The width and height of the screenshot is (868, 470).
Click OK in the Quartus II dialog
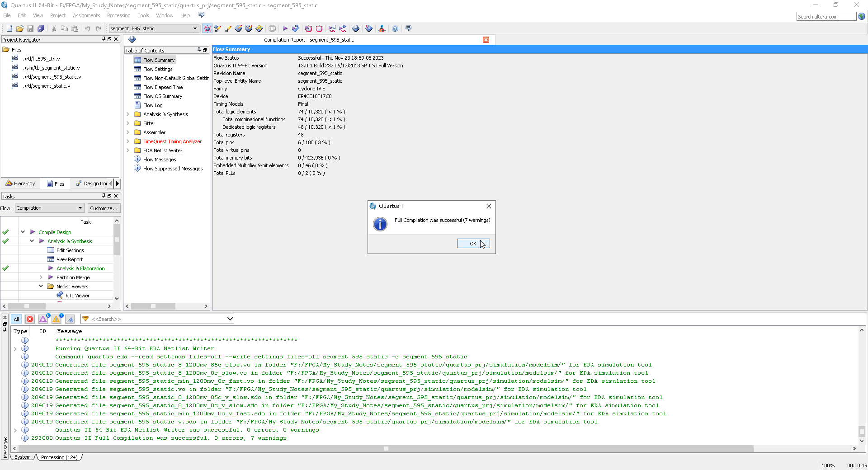(x=473, y=244)
